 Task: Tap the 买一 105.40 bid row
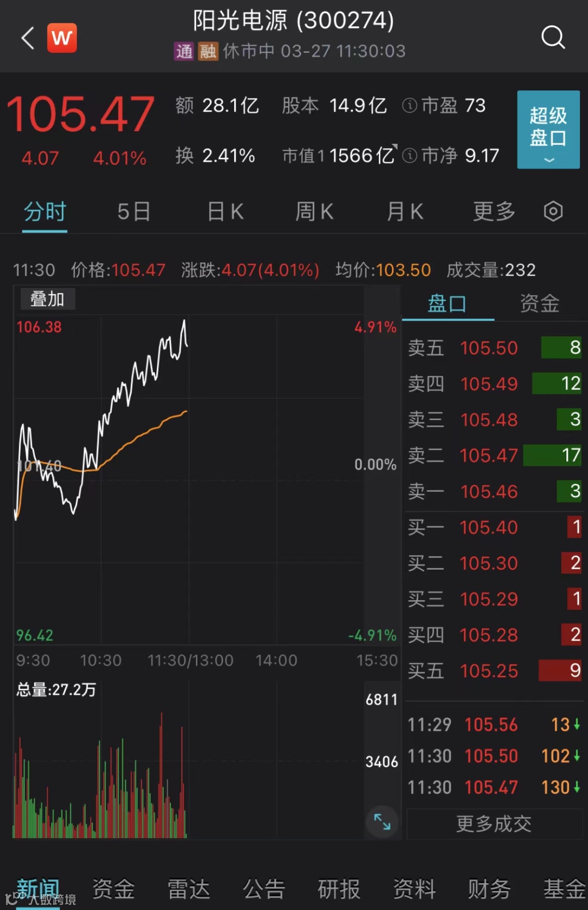494,527
